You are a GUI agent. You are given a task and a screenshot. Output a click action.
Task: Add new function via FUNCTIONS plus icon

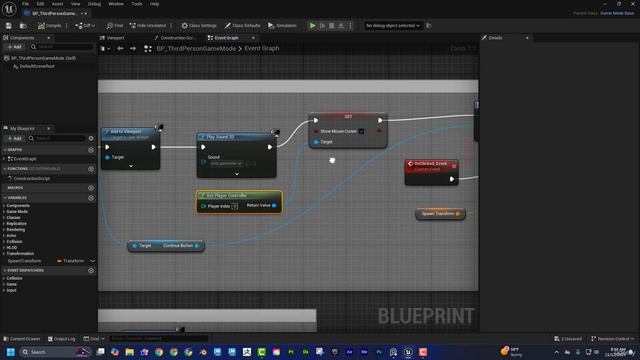tap(91, 169)
